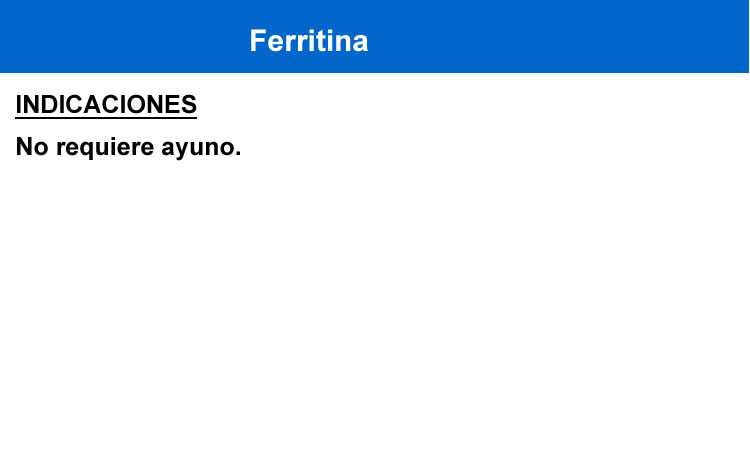Screen dimensions: 750x450
Task: Click the top-right corner of the blue header
Action: pyautogui.click(x=743, y=6)
